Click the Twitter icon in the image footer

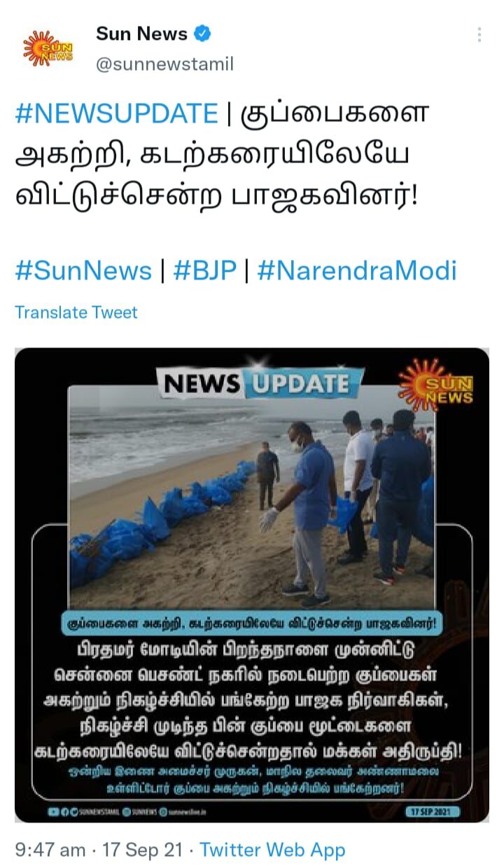[73, 812]
